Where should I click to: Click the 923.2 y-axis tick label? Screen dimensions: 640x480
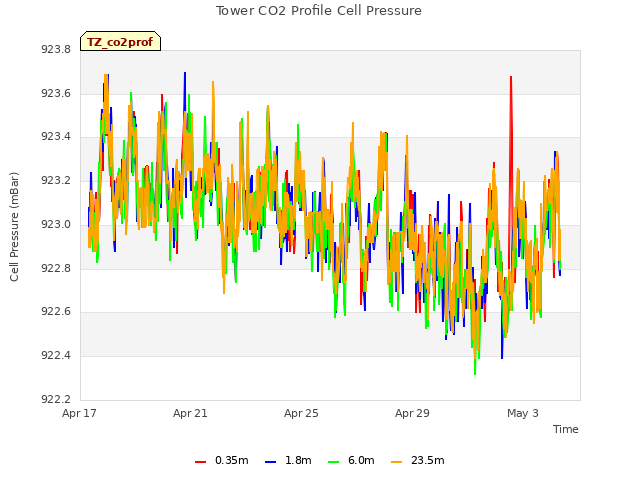point(56,180)
